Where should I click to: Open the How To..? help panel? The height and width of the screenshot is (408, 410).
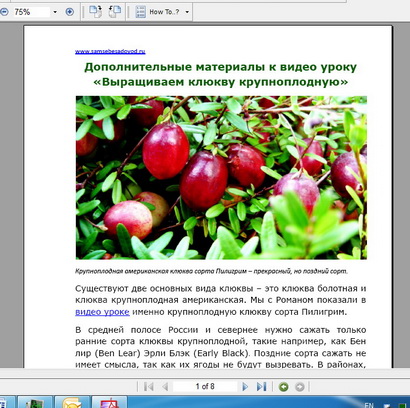[x=158, y=12]
